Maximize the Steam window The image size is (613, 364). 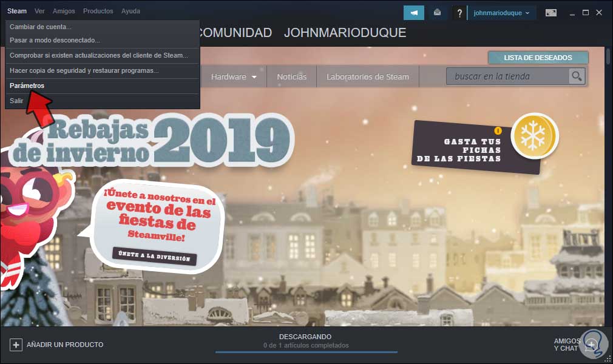point(586,13)
